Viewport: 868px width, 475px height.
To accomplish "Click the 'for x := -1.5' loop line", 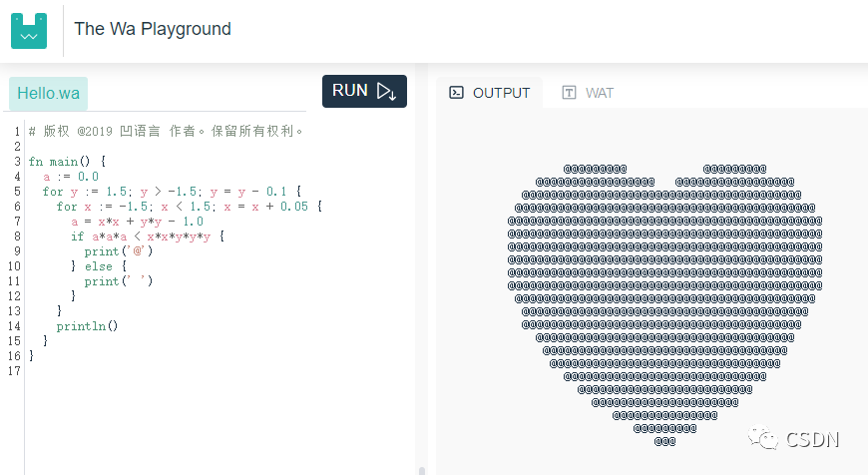I will (190, 207).
